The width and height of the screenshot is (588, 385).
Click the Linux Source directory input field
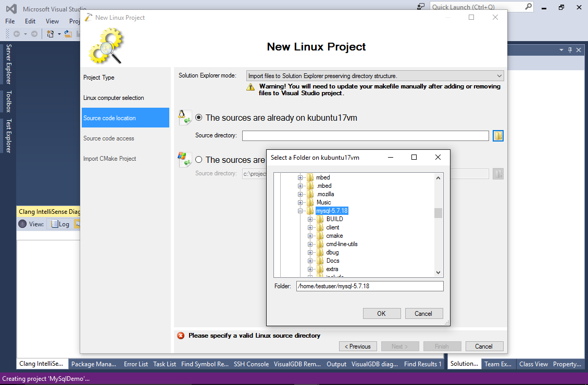pyautogui.click(x=366, y=136)
